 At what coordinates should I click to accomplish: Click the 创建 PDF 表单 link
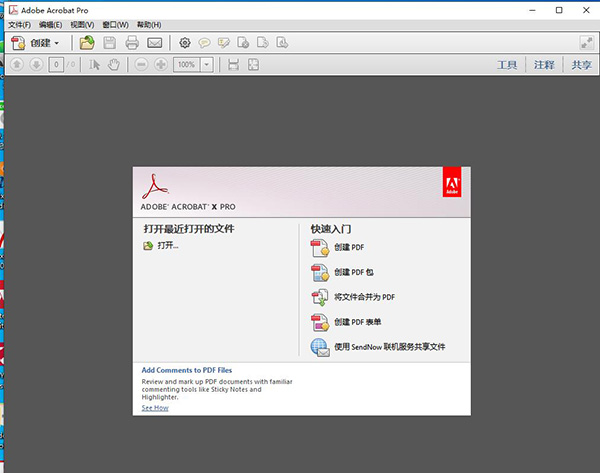pos(358,322)
